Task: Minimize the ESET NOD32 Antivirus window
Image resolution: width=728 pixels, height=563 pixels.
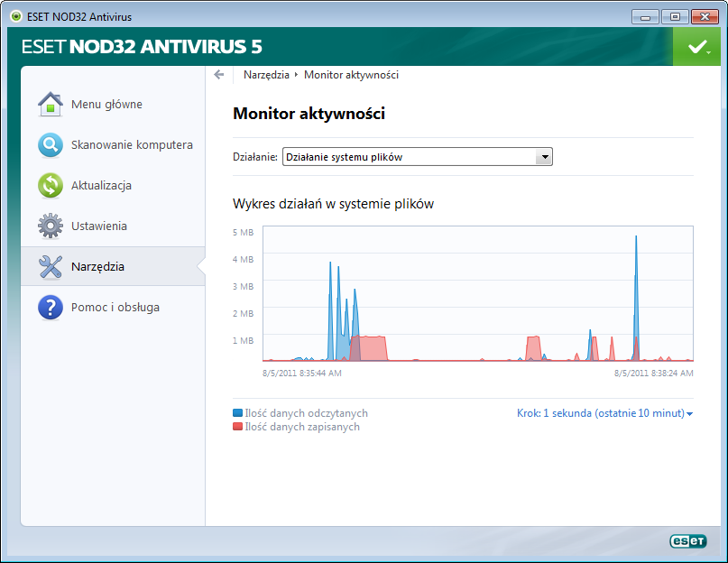Action: coord(645,17)
